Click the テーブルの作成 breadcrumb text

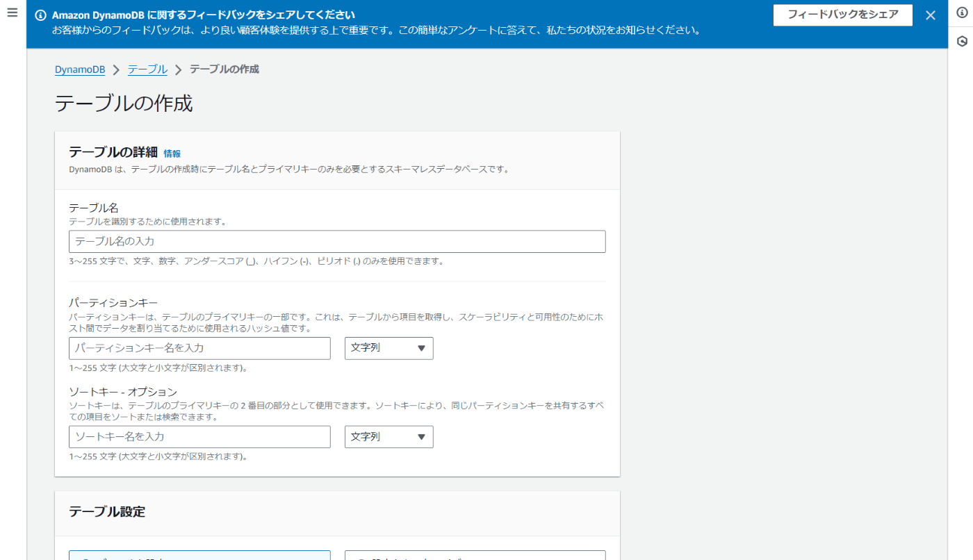pyautogui.click(x=224, y=69)
